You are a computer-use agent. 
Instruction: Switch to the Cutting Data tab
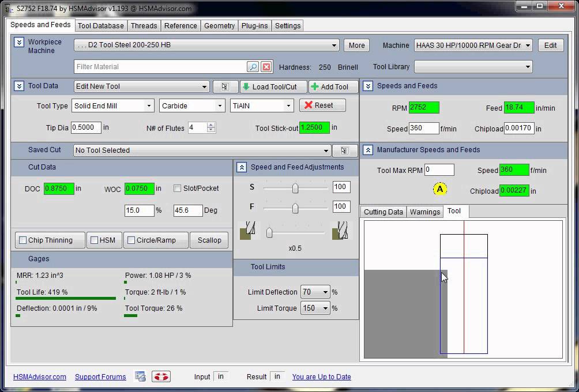point(384,212)
